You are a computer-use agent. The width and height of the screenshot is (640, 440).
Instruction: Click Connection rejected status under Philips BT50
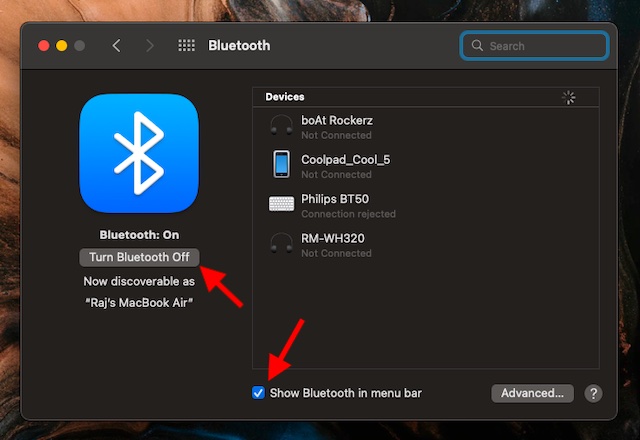tap(348, 214)
